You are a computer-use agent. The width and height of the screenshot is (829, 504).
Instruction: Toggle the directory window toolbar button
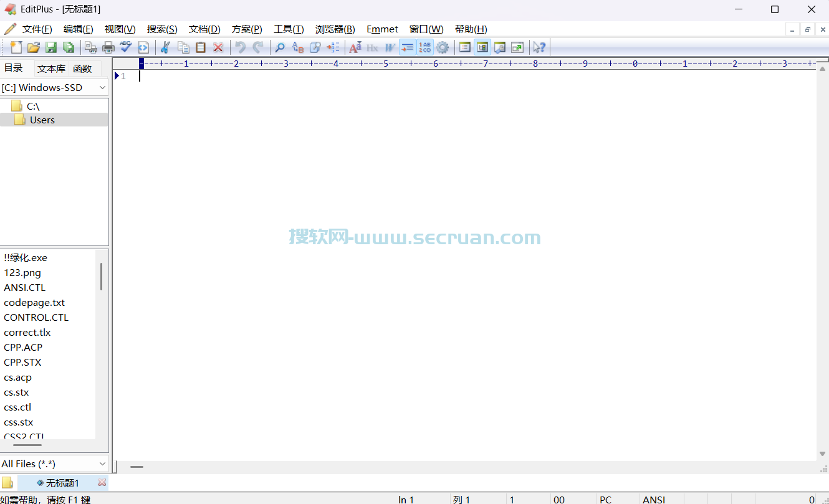click(x=464, y=47)
